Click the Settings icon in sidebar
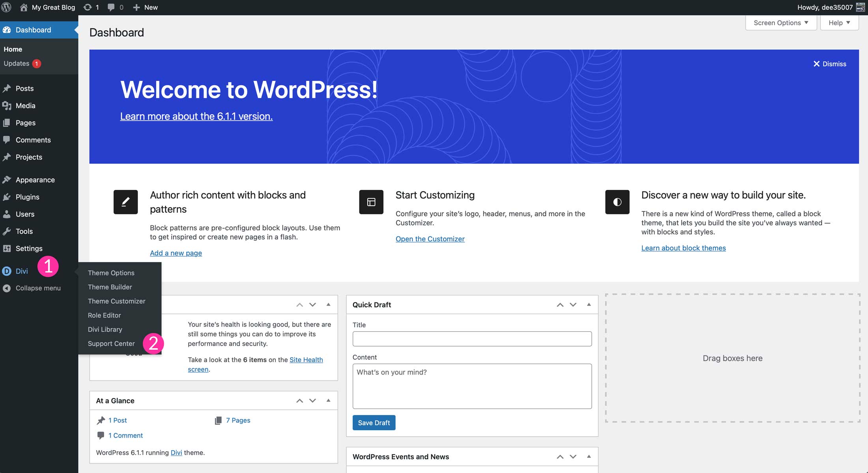The width and height of the screenshot is (868, 473). click(7, 248)
